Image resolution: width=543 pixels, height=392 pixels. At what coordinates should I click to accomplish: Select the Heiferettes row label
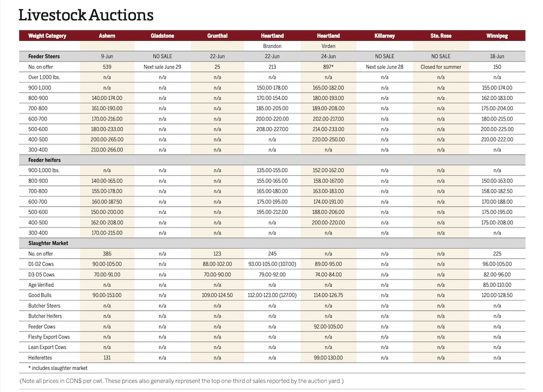[x=41, y=358]
